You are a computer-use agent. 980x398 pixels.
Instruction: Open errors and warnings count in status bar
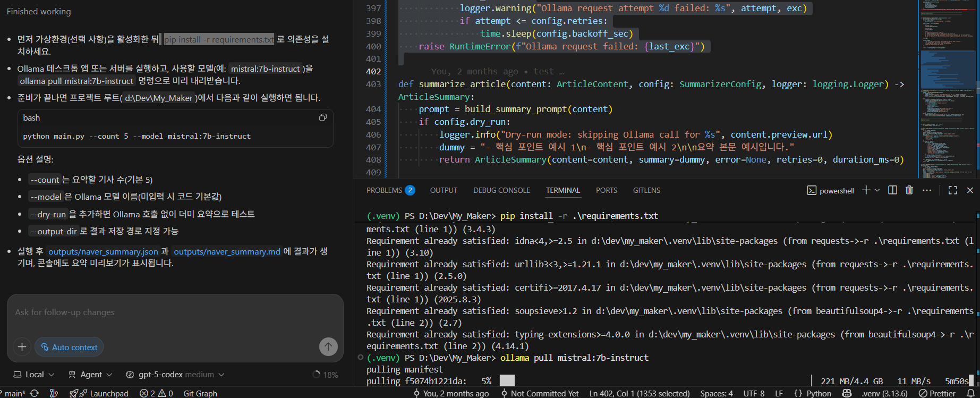pos(156,393)
